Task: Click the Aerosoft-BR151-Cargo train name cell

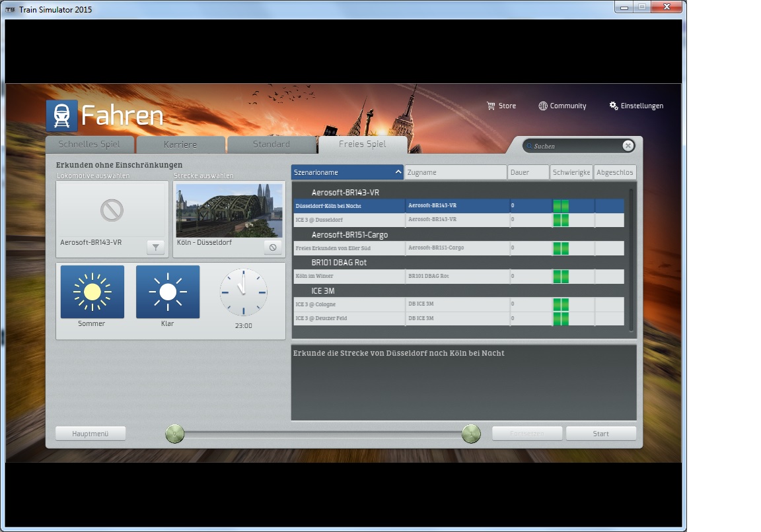Action: [458, 248]
